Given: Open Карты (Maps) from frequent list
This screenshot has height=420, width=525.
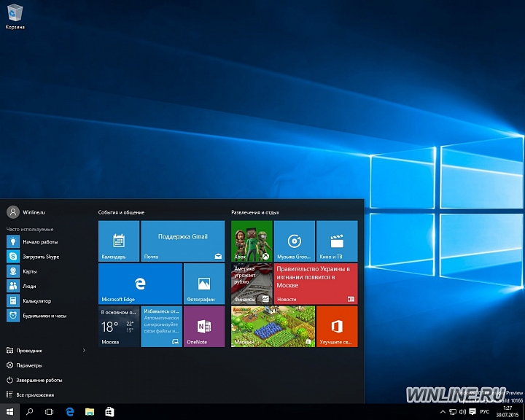Looking at the screenshot, I should click(47, 271).
